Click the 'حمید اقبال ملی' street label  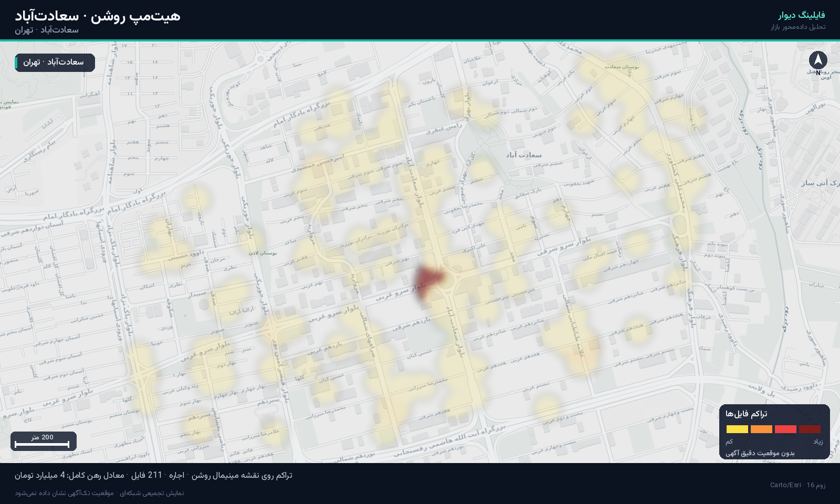(x=600, y=255)
